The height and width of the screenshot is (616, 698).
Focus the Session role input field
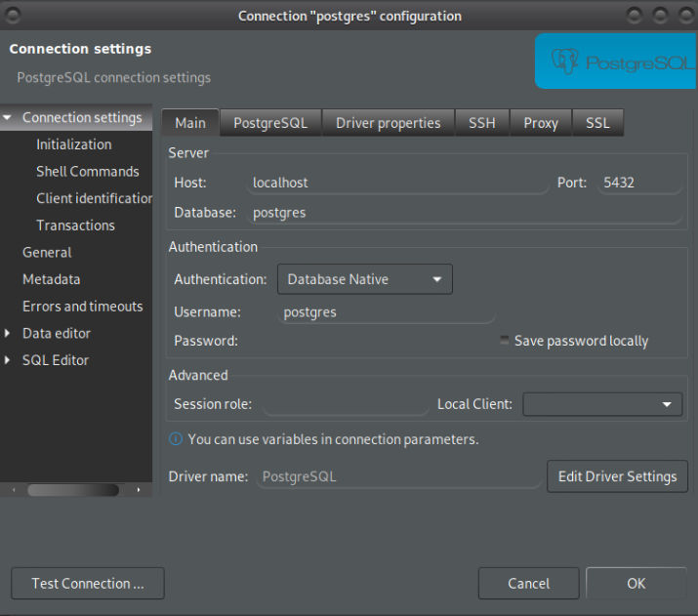(346, 404)
